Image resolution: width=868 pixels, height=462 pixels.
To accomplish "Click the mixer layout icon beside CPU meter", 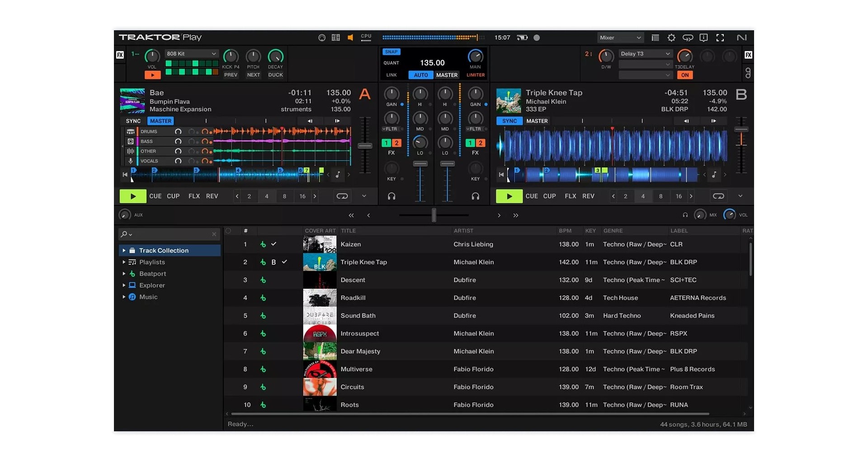I will [x=335, y=37].
